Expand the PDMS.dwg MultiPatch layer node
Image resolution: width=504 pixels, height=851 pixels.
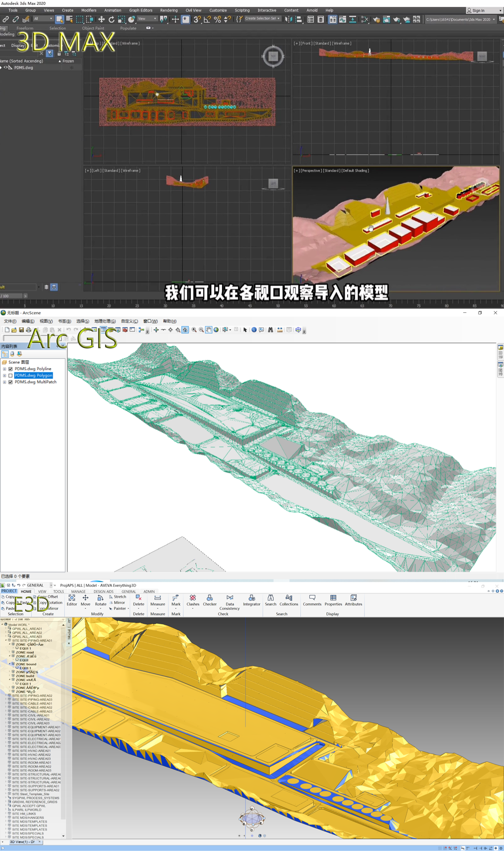pos(4,382)
